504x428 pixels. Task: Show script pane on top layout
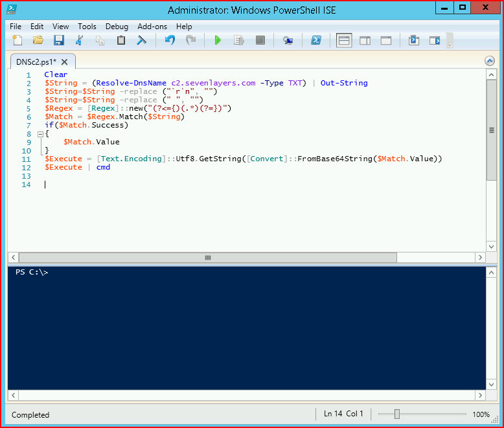(344, 41)
